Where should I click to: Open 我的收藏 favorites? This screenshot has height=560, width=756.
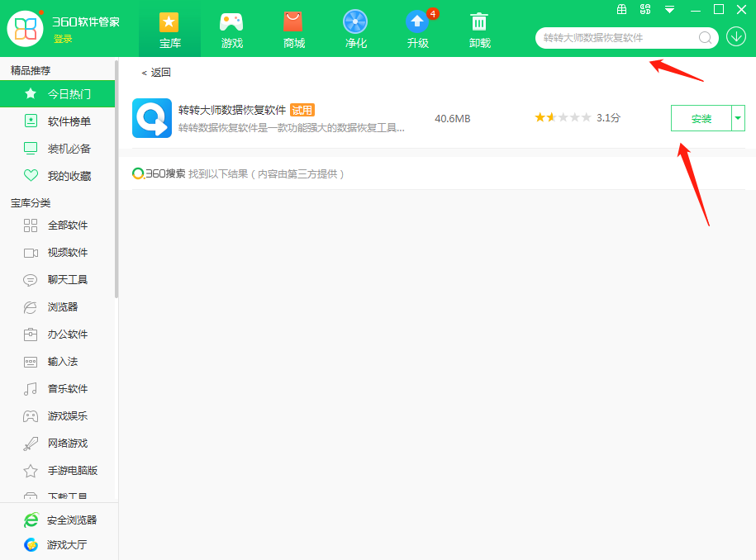click(x=57, y=176)
